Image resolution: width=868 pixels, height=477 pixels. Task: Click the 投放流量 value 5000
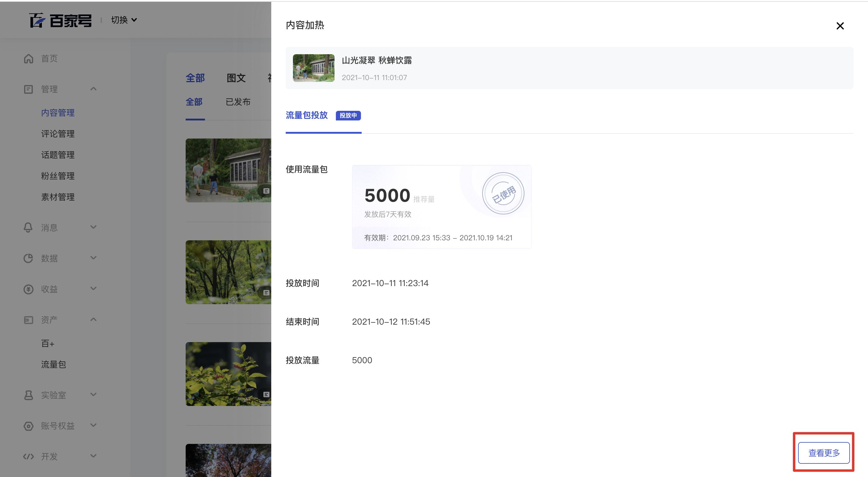tap(362, 360)
